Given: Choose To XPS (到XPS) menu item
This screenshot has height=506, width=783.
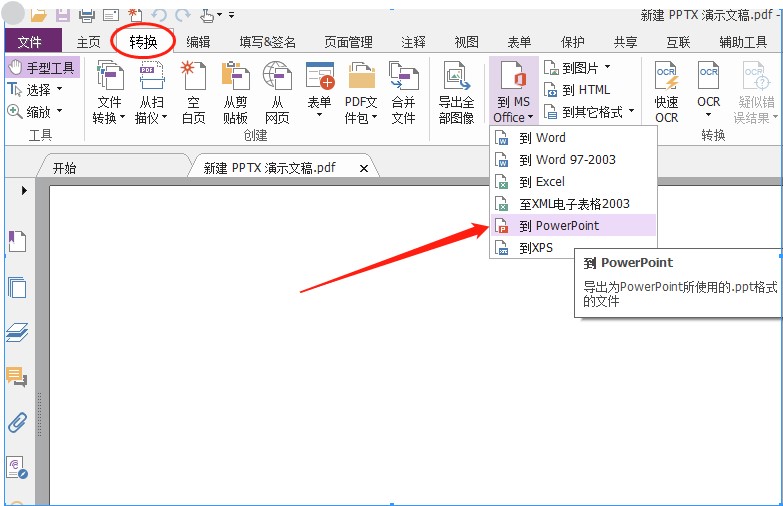Looking at the screenshot, I should [532, 247].
